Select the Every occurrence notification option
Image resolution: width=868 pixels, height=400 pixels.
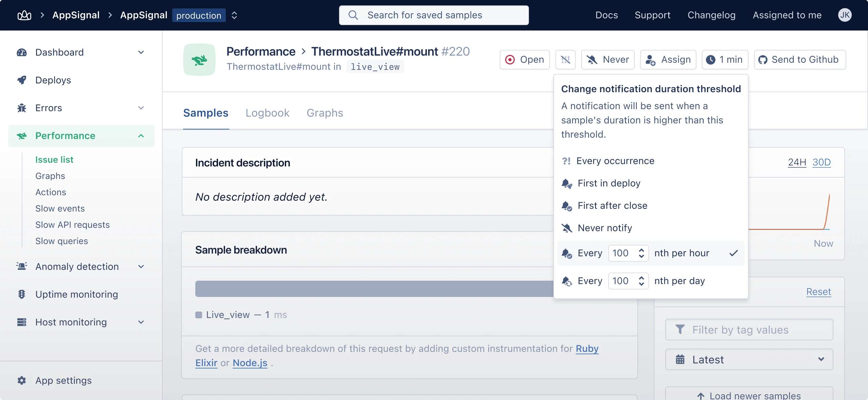tap(651, 161)
